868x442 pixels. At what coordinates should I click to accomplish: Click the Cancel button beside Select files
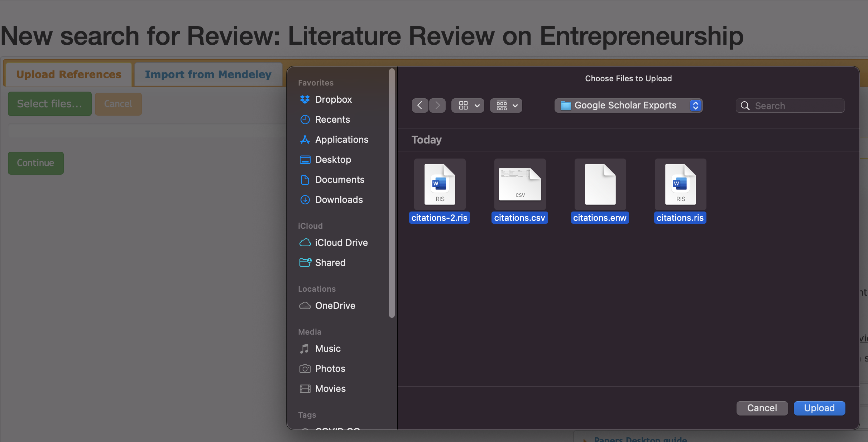tap(118, 104)
